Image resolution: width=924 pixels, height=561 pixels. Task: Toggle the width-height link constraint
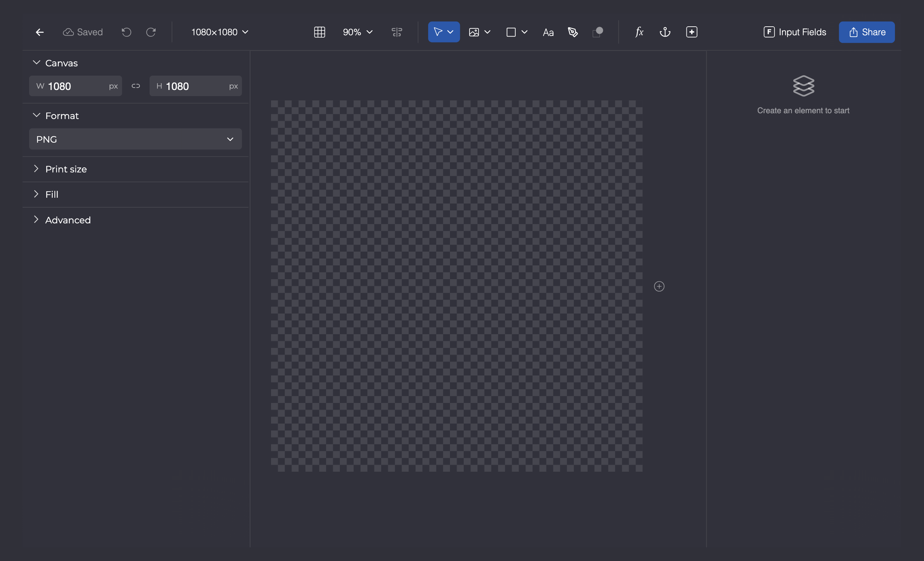click(x=136, y=86)
